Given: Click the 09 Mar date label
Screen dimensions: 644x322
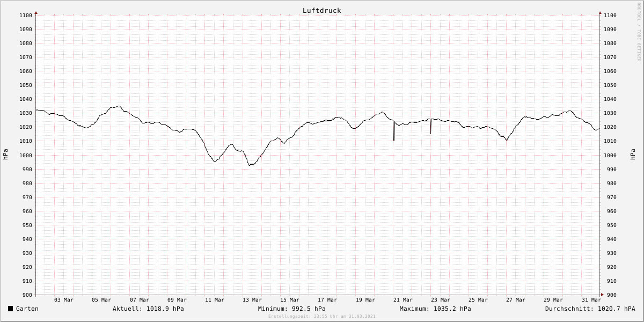Looking at the screenshot, I should [177, 300].
